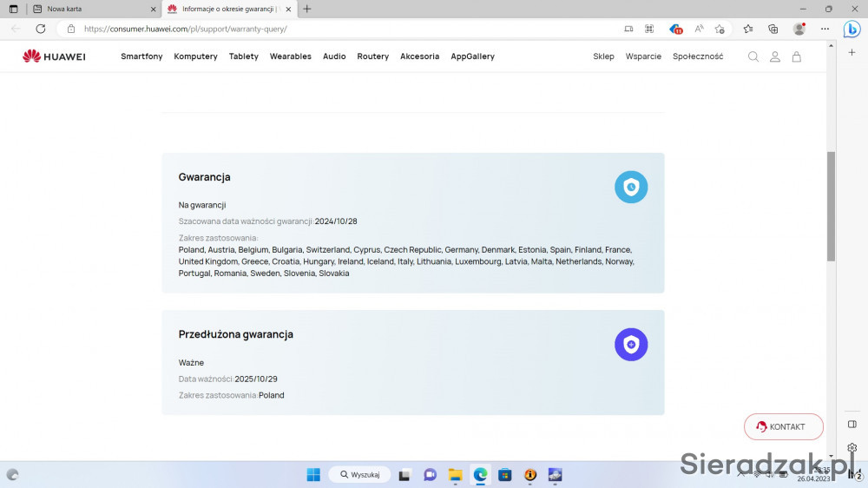Add this page to favorites with the star icon

(x=720, y=29)
